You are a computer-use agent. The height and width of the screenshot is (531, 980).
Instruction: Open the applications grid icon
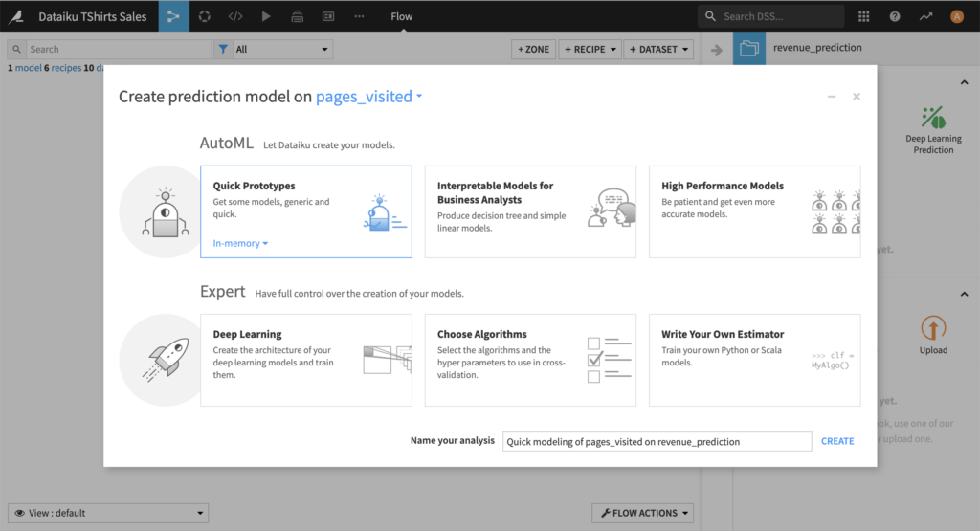(x=864, y=16)
